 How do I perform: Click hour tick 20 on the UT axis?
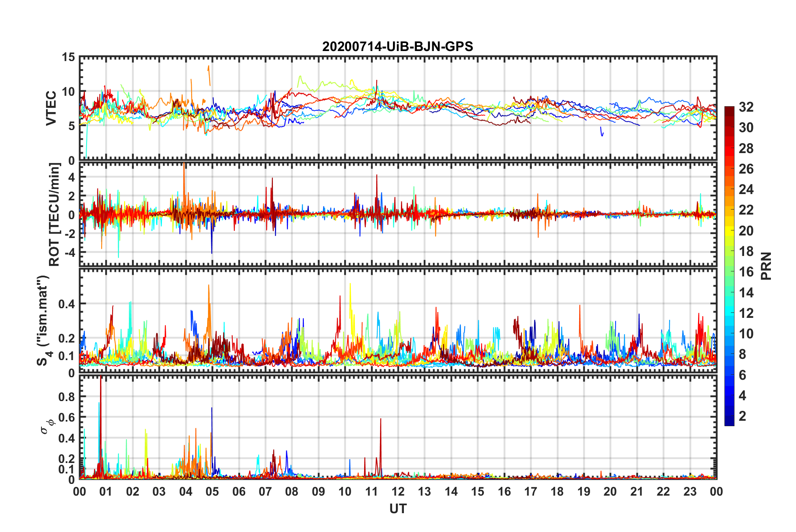click(610, 491)
